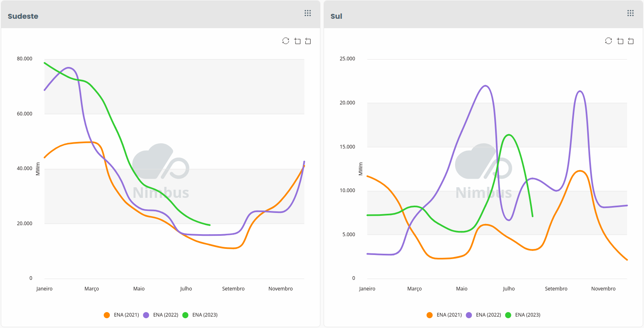Restore the Sul chart with refresh icon
The width and height of the screenshot is (644, 328).
608,41
